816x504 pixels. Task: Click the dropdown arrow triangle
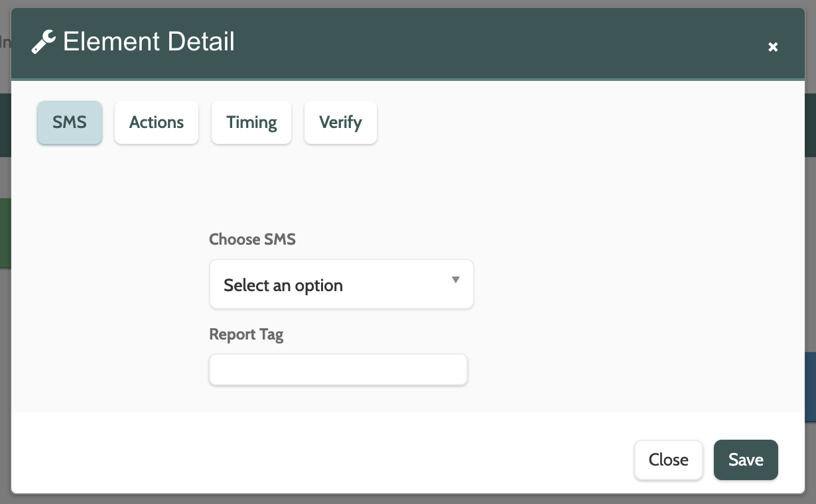point(456,280)
